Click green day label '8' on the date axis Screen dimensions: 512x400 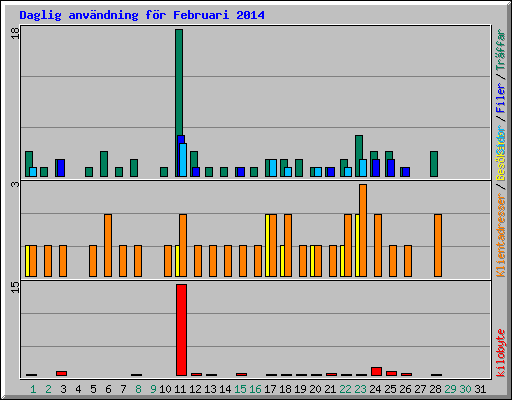138,389
